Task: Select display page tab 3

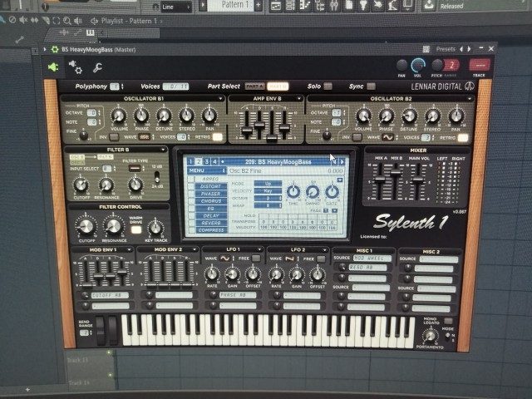Action: click(x=207, y=162)
